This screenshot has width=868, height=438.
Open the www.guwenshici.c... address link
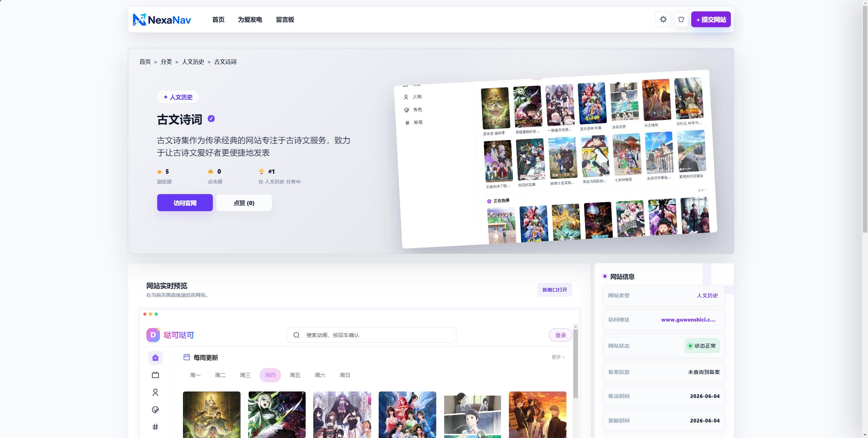(x=688, y=320)
